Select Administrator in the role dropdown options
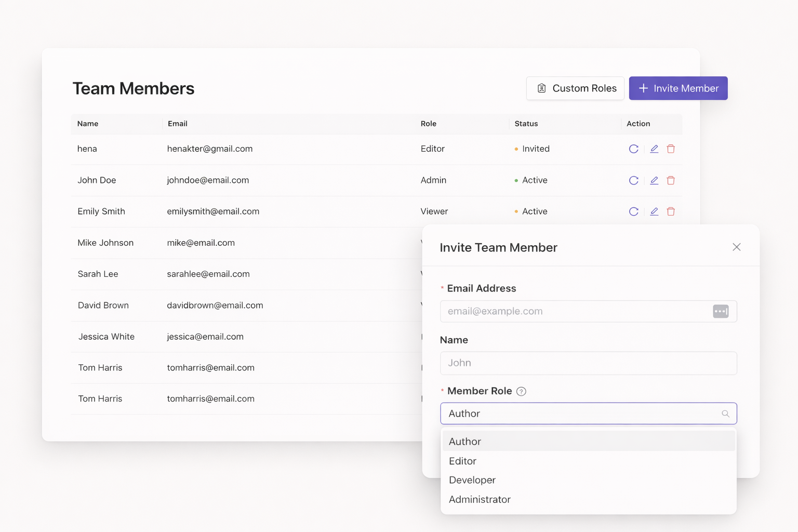The width and height of the screenshot is (798, 532). (x=480, y=499)
